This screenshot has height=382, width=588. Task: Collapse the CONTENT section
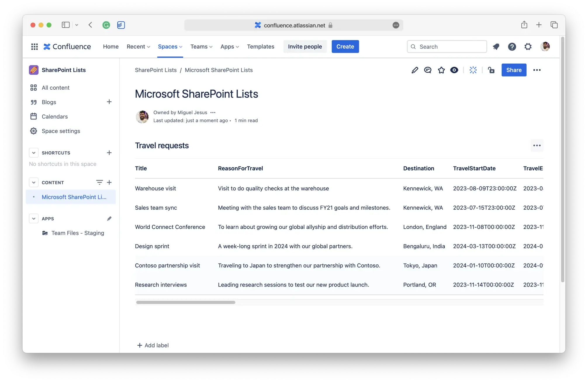[x=34, y=183]
